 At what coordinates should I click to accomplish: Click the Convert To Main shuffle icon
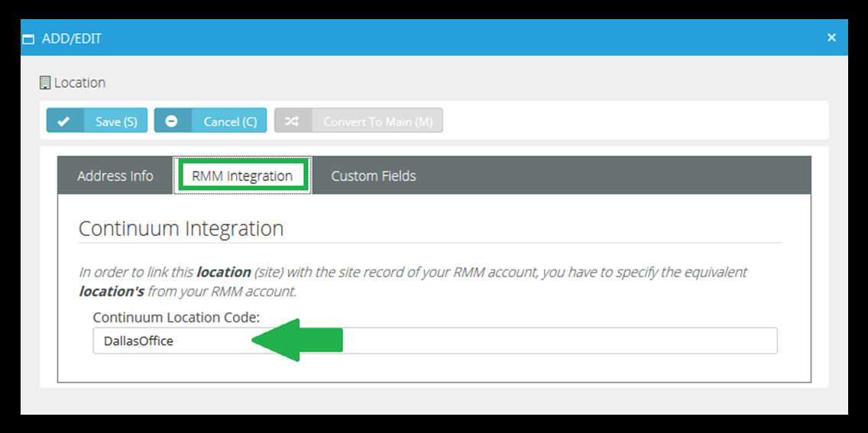tap(292, 121)
